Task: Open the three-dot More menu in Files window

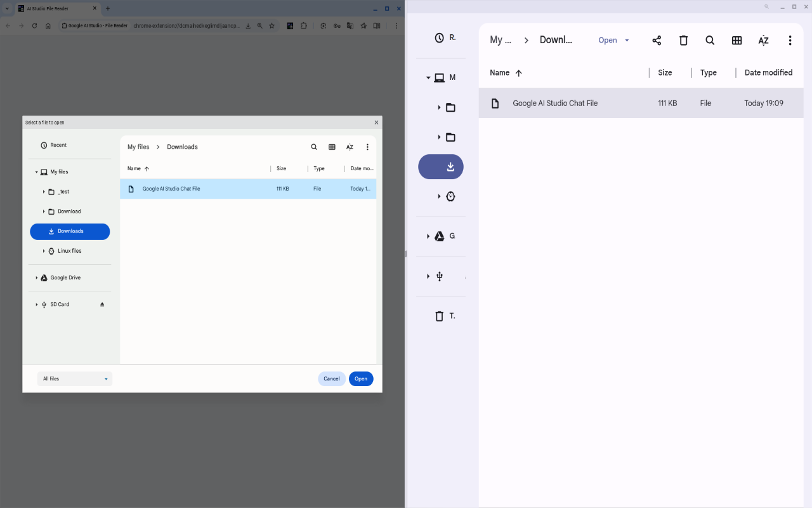Action: tap(790, 41)
